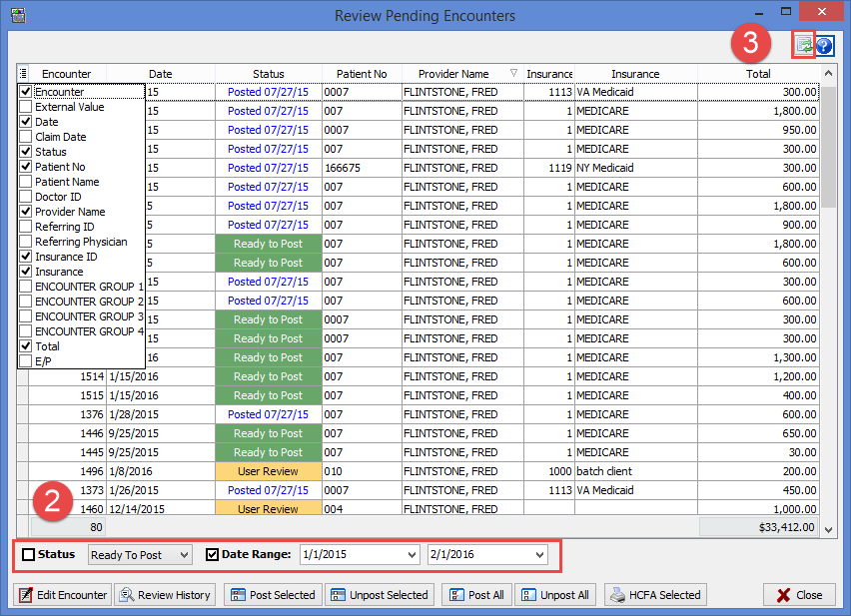Click the column chooser icon above the grid
The width and height of the screenshot is (851, 616).
22,73
